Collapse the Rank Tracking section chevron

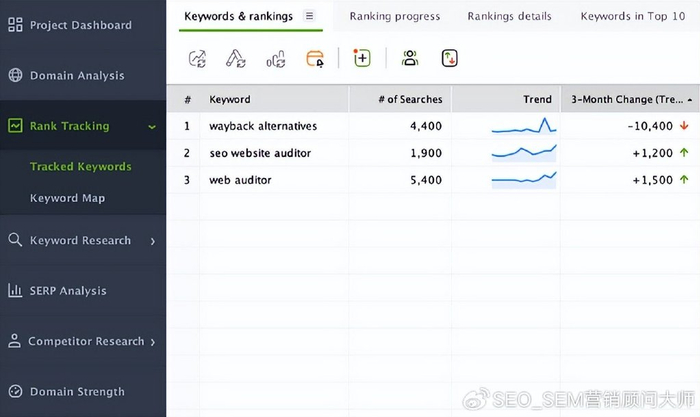tap(152, 127)
